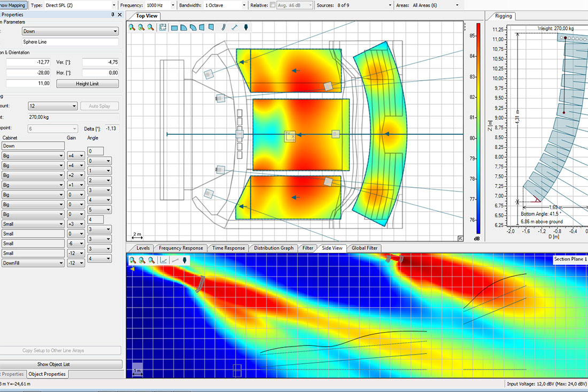Click the microphone icon in Top View toolbar
Image resolution: width=588 pixels, height=392 pixels.
point(246,27)
